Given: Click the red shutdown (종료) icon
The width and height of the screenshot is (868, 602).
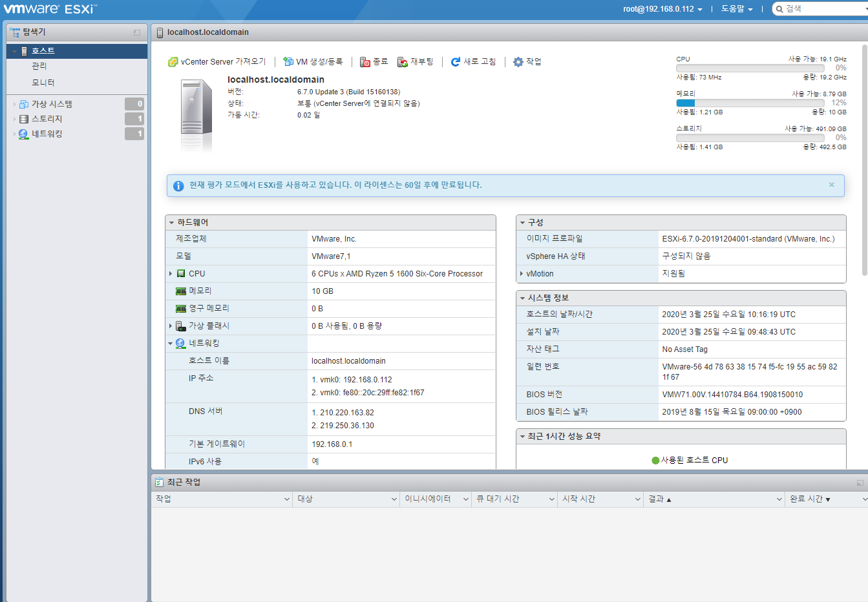Looking at the screenshot, I should (365, 62).
